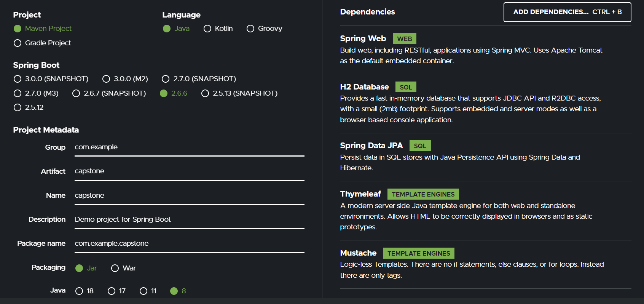
Task: Select Spring Boot 2.6.7 (SNAPSHOT)
Action: [x=109, y=93]
